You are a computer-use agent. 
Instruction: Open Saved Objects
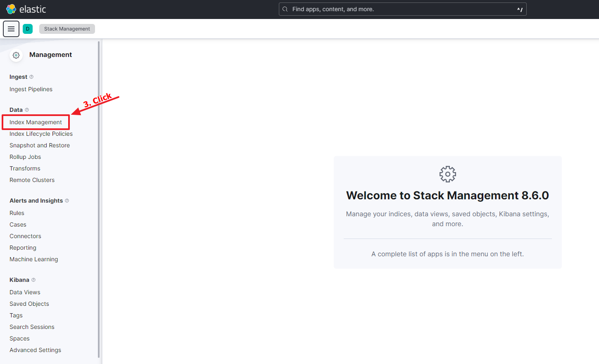pos(29,304)
